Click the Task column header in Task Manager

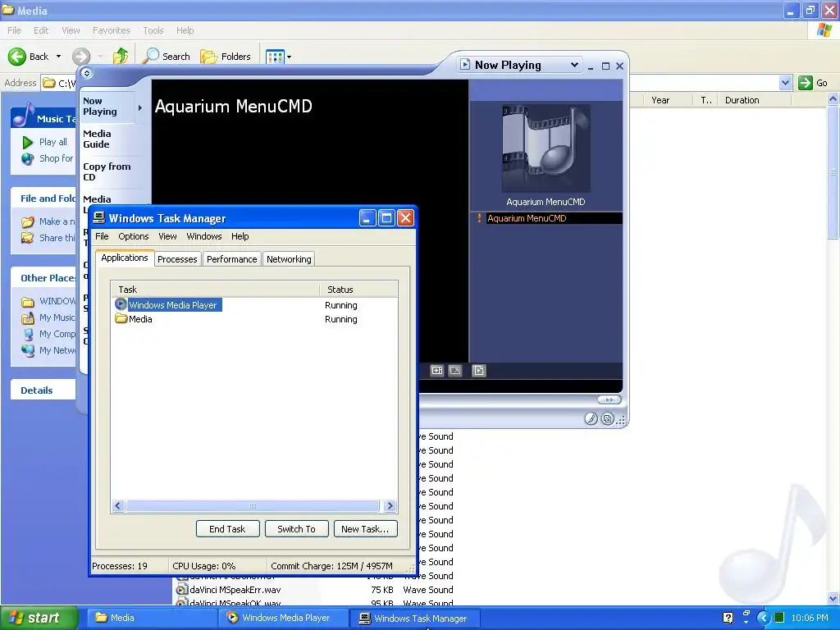tap(216, 290)
